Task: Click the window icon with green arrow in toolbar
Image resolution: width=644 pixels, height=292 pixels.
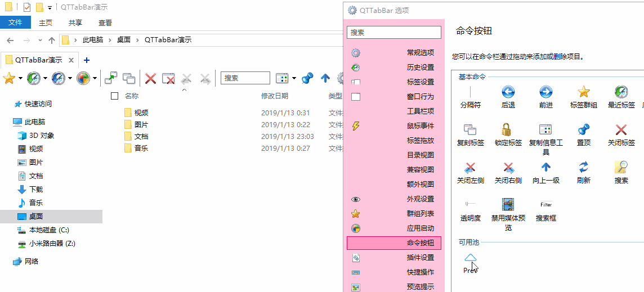Action: click(x=111, y=78)
